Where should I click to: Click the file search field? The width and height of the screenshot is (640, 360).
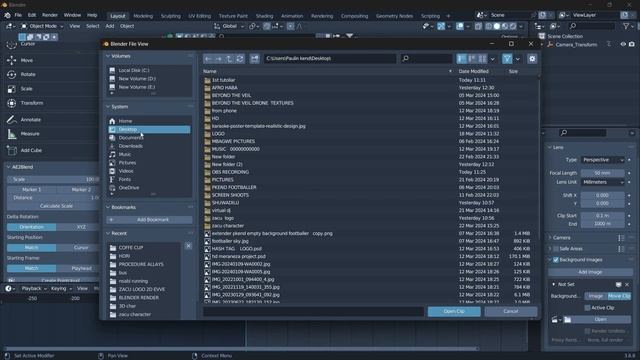tap(426, 59)
